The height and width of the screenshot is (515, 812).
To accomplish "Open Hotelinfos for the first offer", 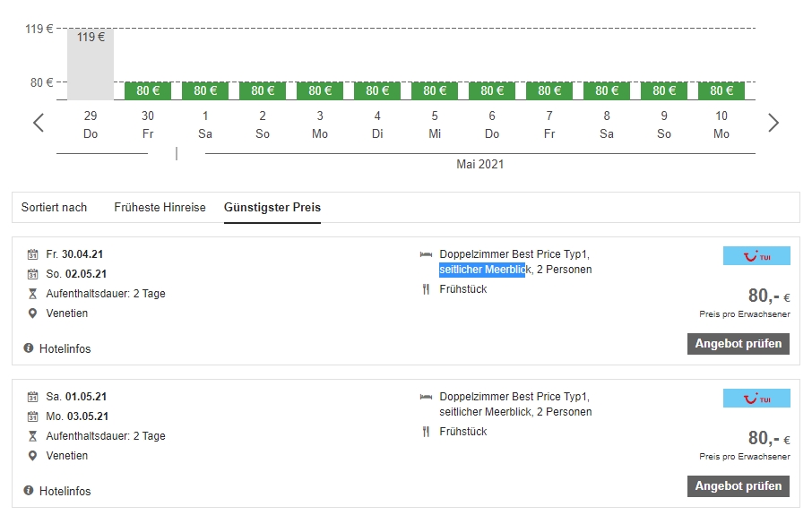I will tap(65, 348).
